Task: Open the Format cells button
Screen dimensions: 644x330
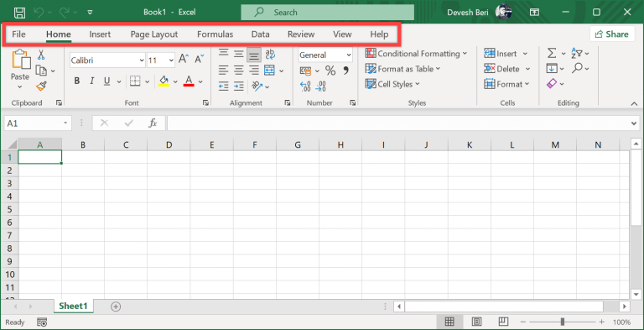Action: pos(506,84)
